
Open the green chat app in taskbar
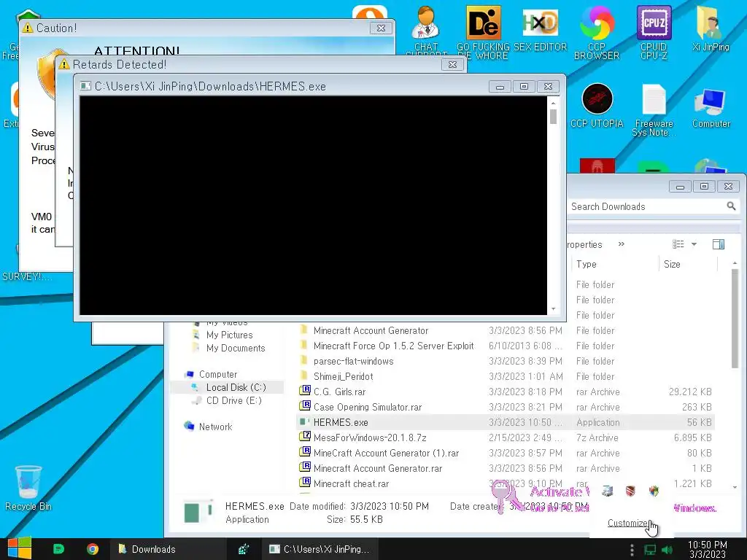[x=58, y=549]
